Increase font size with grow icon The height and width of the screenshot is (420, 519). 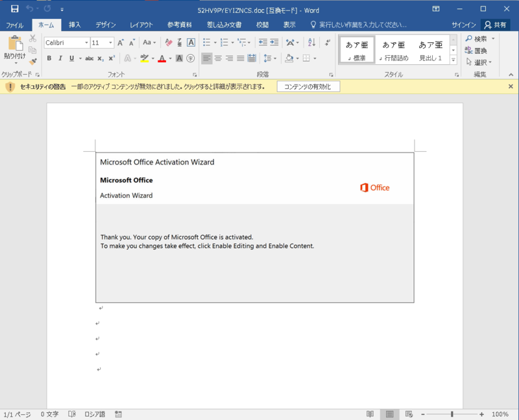121,42
